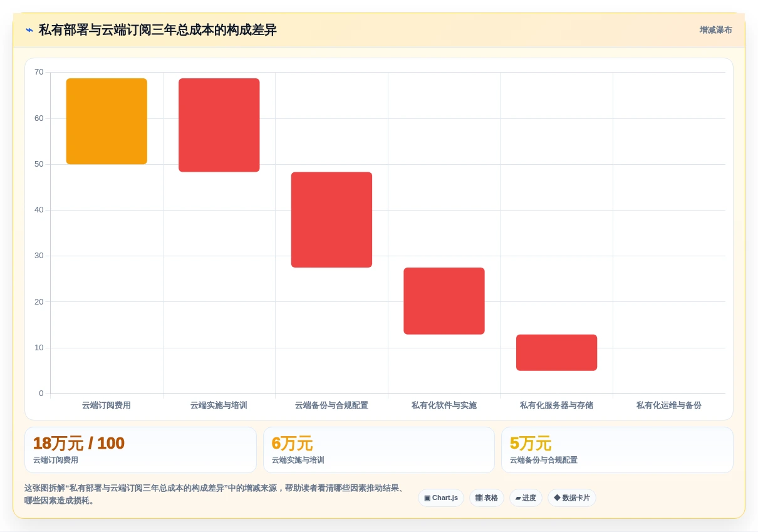The height and width of the screenshot is (532, 758).
Task: Select the 进度 tag chip
Action: [526, 498]
